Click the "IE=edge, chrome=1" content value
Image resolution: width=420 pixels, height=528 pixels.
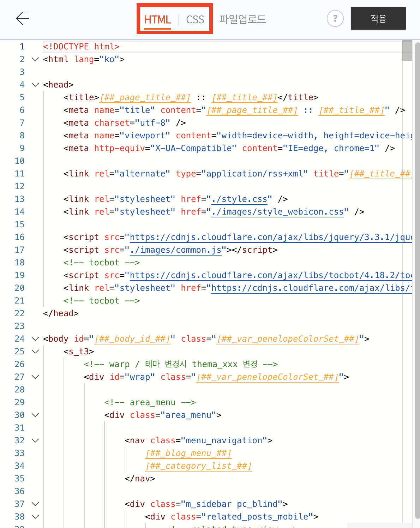pyautogui.click(x=331, y=148)
